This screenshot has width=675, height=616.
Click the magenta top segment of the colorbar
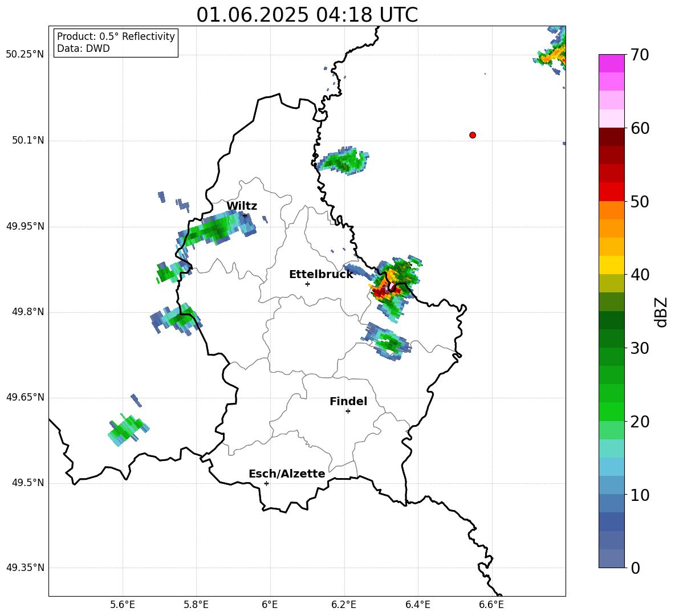pyautogui.click(x=611, y=64)
